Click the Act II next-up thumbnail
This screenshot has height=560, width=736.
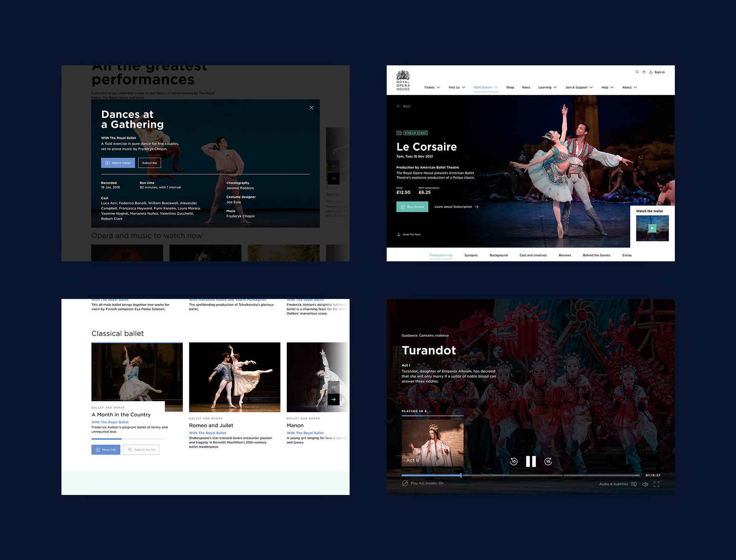point(432,443)
